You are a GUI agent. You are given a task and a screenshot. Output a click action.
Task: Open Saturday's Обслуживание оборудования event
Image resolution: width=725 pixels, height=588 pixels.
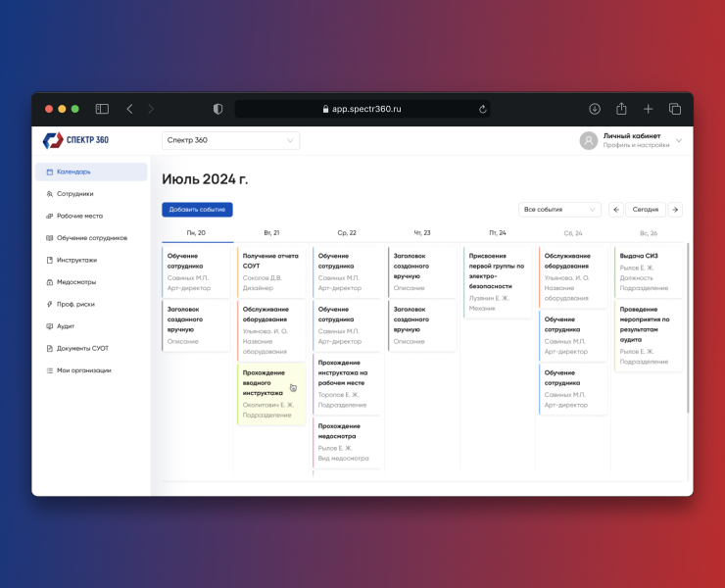point(573,277)
